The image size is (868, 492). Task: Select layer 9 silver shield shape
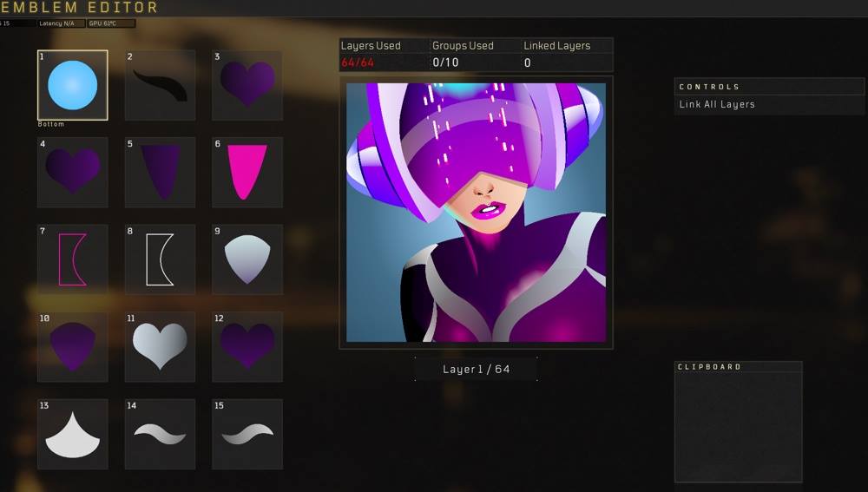click(x=247, y=259)
